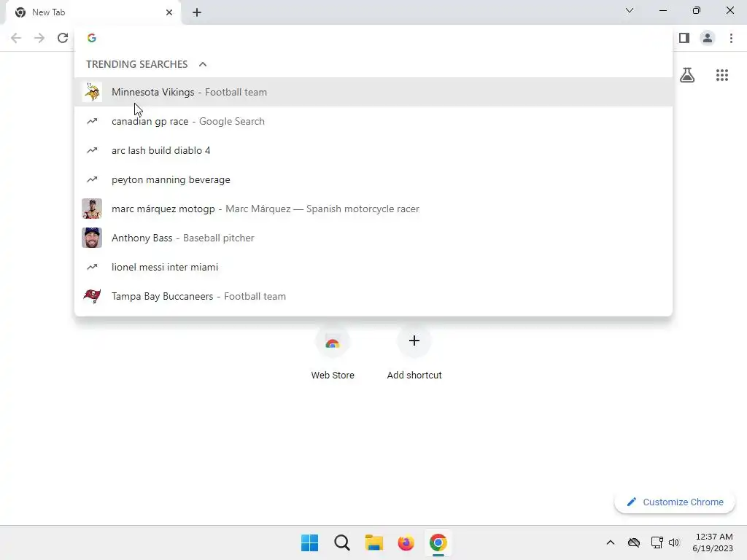
Task: Open the tab search dropdown arrow
Action: (x=630, y=10)
